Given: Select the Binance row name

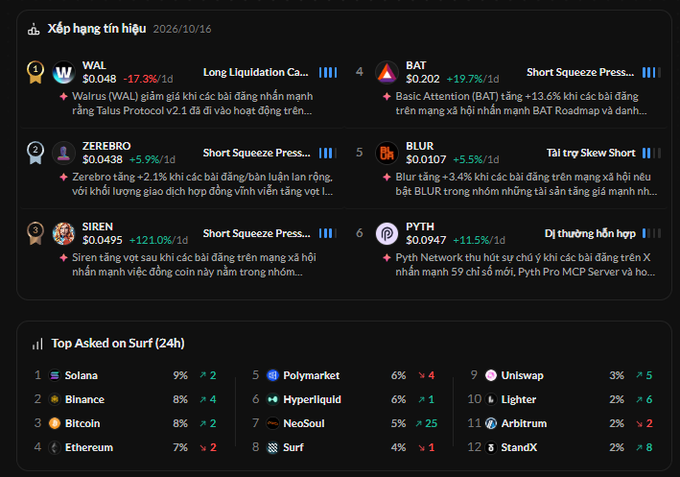Looking at the screenshot, I should tap(85, 399).
